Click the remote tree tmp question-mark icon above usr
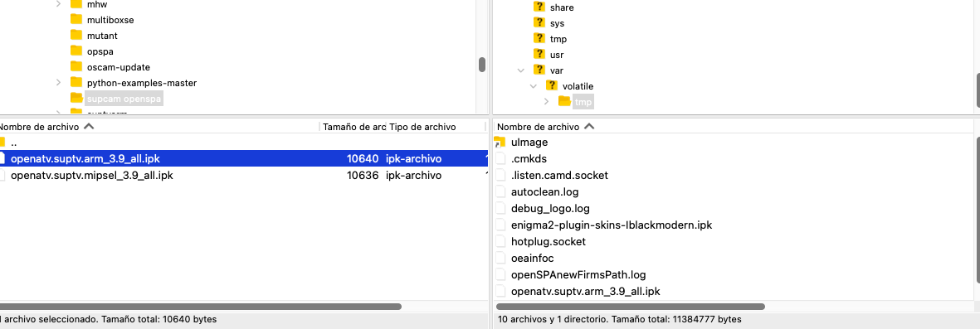Image resolution: width=980 pixels, height=329 pixels. (x=539, y=38)
